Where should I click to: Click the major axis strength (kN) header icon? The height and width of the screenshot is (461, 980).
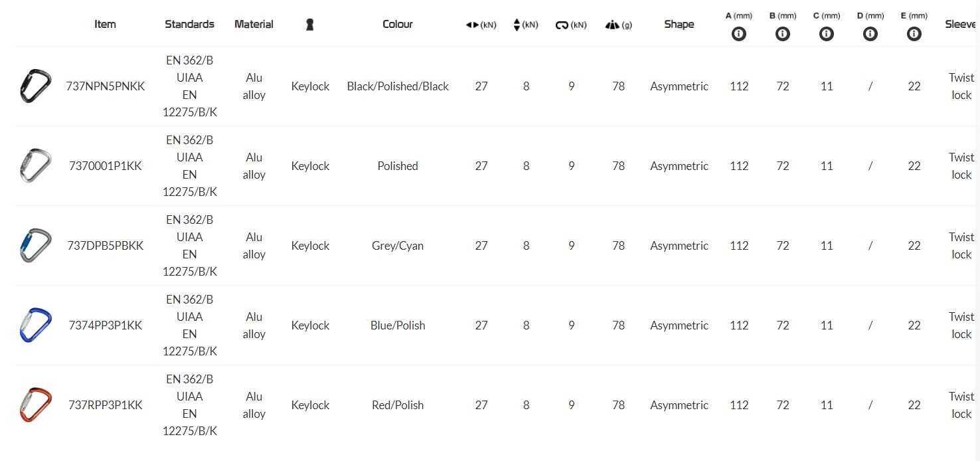coord(472,25)
